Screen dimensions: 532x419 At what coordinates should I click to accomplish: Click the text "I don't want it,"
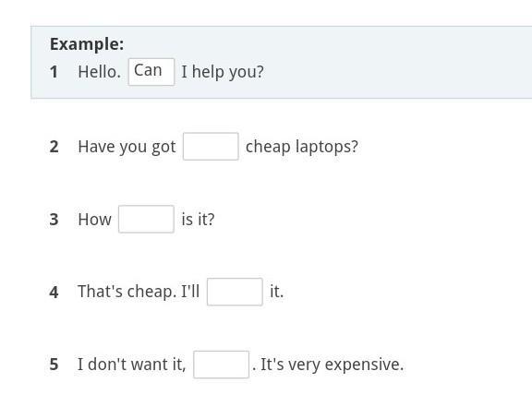[132, 365]
